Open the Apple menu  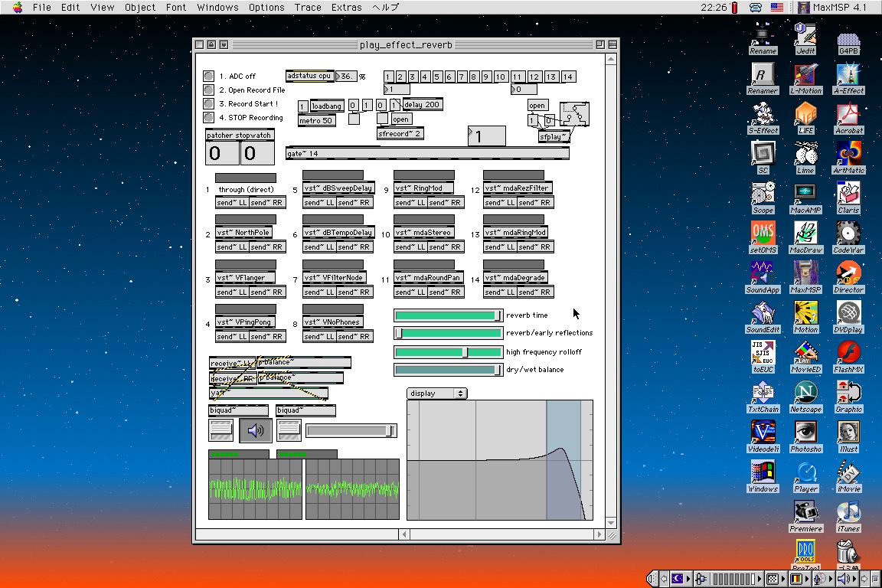pyautogui.click(x=17, y=7)
